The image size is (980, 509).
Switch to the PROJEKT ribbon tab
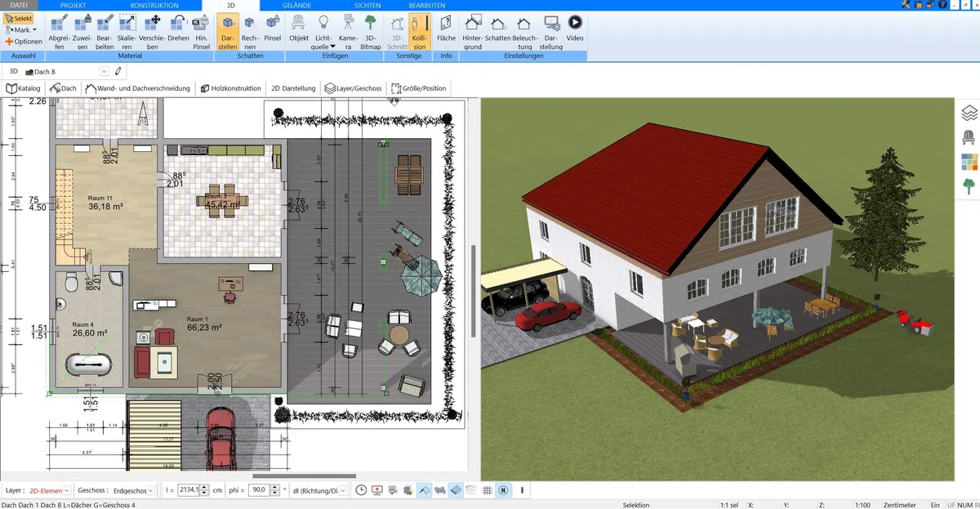(73, 5)
